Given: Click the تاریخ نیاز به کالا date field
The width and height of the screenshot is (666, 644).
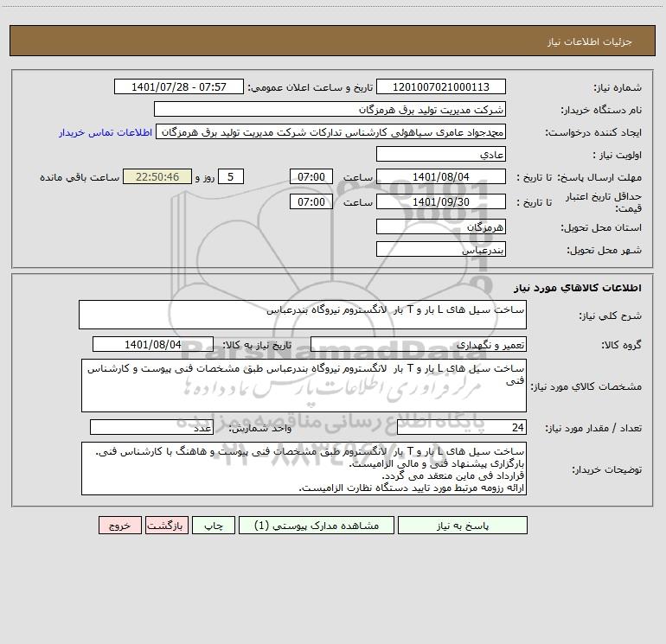Looking at the screenshot, I should point(153,344).
